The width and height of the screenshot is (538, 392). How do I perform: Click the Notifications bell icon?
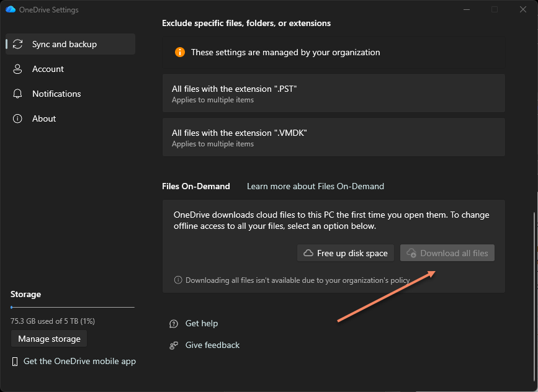point(17,94)
